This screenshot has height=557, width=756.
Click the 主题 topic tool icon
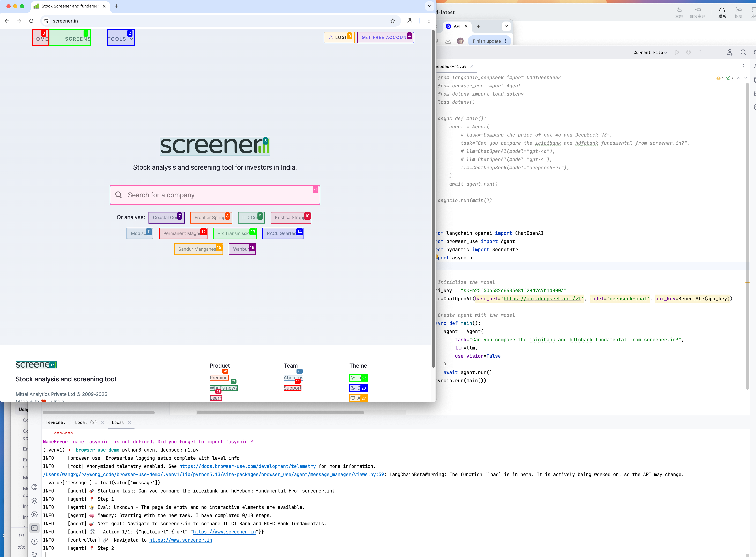679,12
